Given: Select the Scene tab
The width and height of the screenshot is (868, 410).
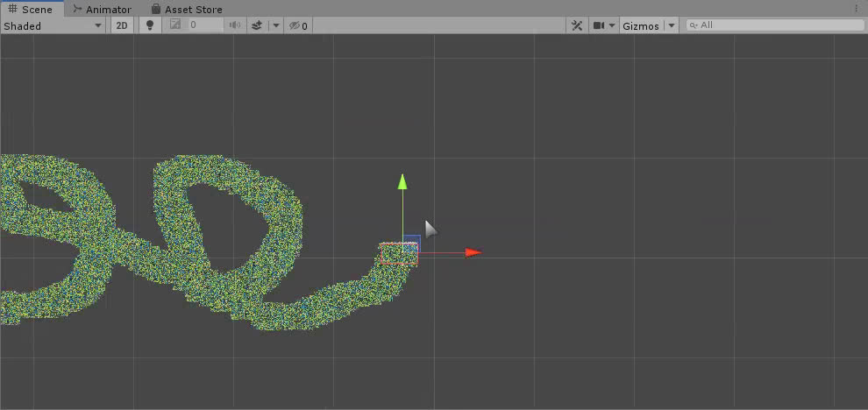Looking at the screenshot, I should click(x=31, y=9).
